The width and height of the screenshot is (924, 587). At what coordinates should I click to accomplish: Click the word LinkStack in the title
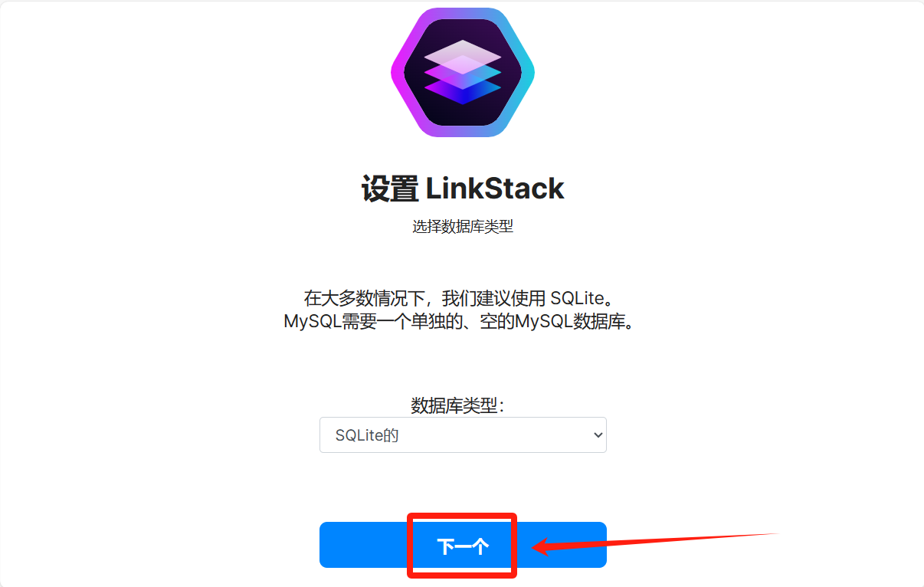click(495, 188)
